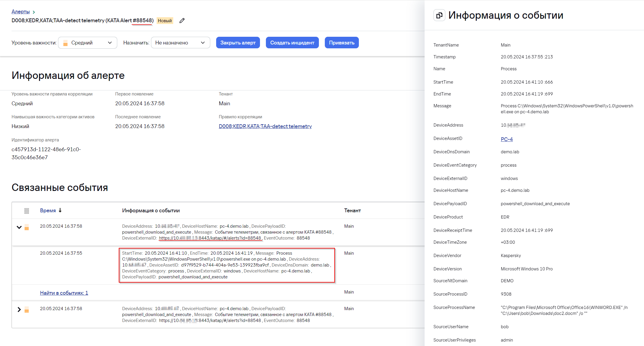Click the StartTime value 20.05.2024 16:41:10 :666
This screenshot has width=644, height=346.
[x=527, y=82]
